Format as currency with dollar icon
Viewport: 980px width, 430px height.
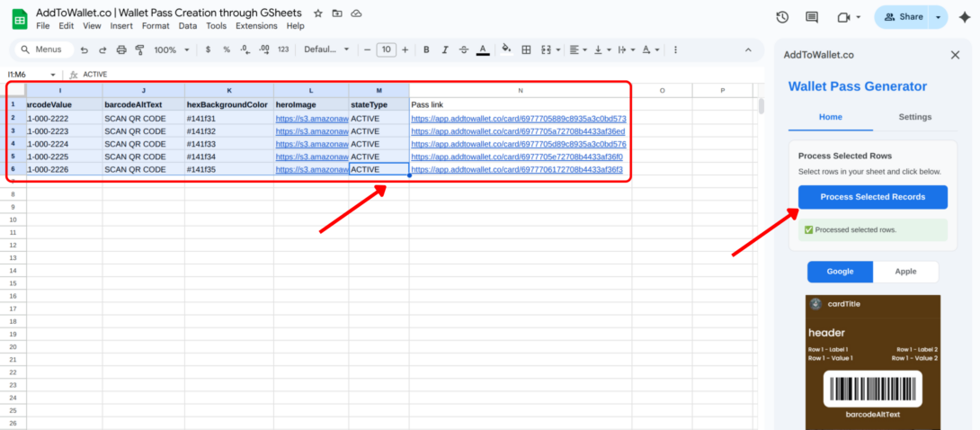tap(208, 50)
